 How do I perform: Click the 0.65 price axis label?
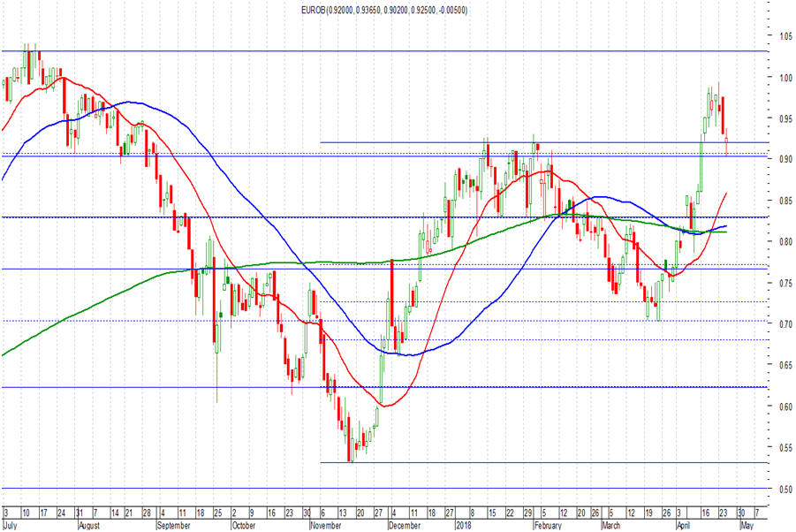[x=786, y=365]
